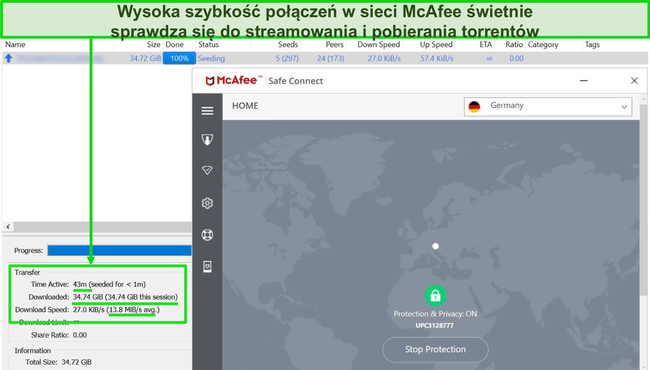650x370 pixels.
Task: Click the 13.8 MiB/s avg. download speed
Action: click(x=134, y=310)
